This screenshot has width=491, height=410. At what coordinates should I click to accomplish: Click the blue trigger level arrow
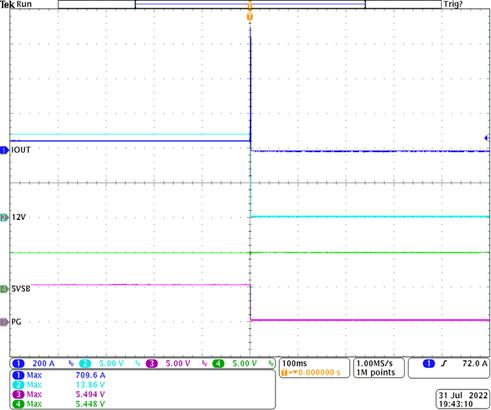(x=487, y=138)
